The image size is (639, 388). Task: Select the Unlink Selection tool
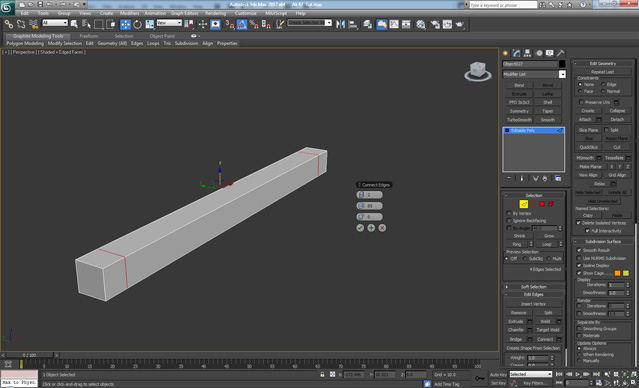[x=21, y=24]
